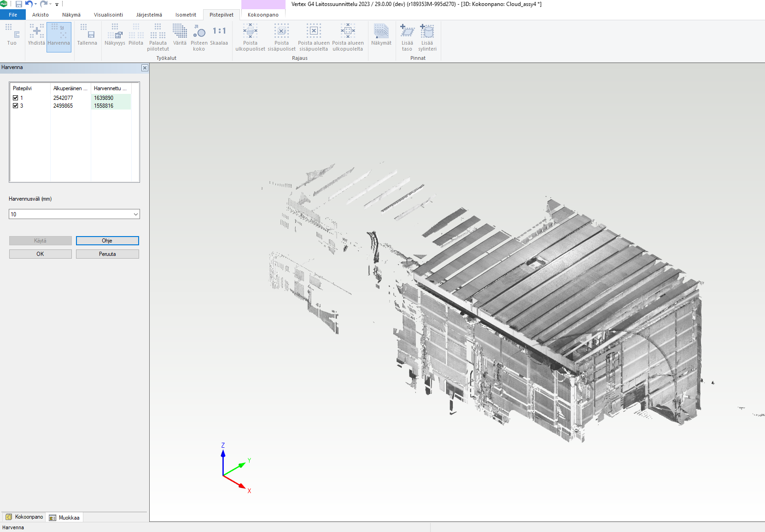This screenshot has height=532, width=765.
Task: Open the Väritä coloring tool
Action: (x=180, y=35)
